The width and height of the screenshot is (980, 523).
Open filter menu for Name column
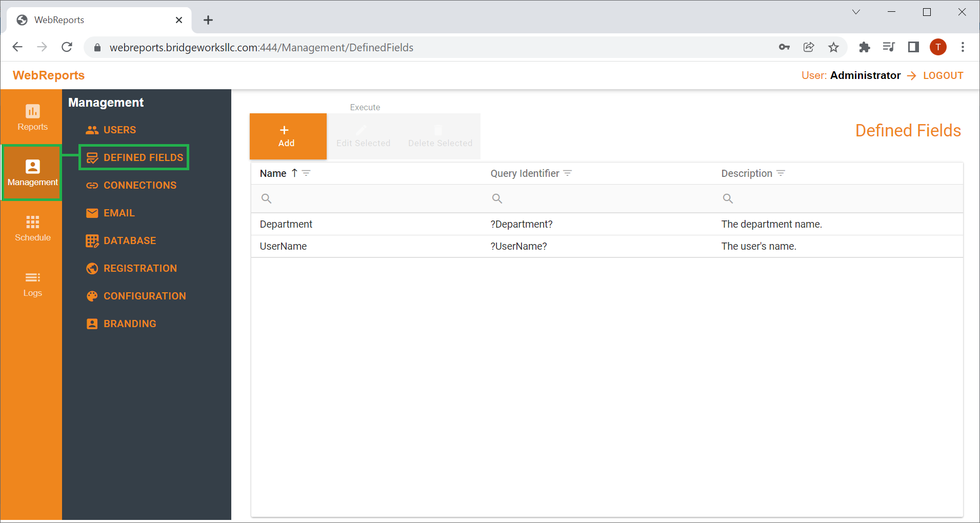click(x=306, y=173)
